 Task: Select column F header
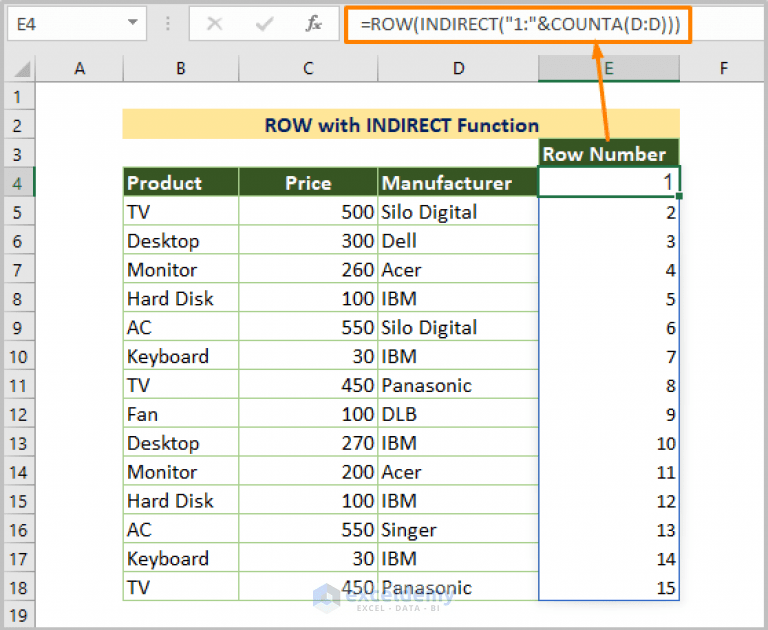coord(723,68)
